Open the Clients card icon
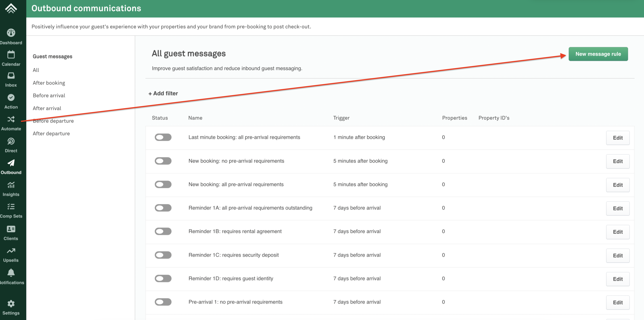644x320 pixels. click(x=11, y=229)
